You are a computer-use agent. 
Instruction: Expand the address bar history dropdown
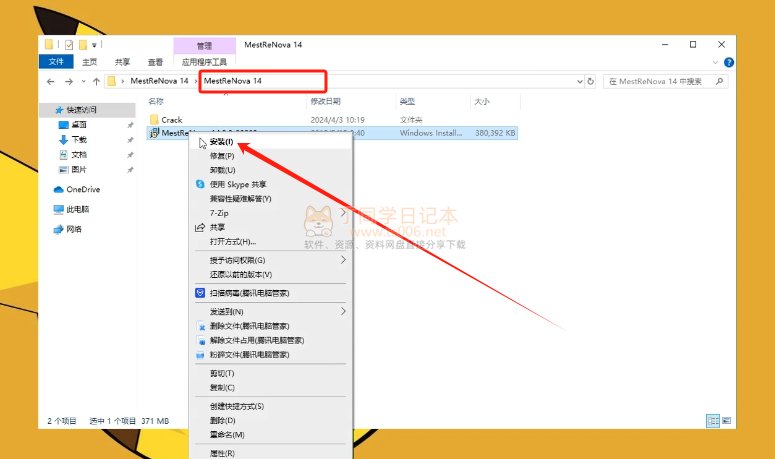pyautogui.click(x=580, y=81)
